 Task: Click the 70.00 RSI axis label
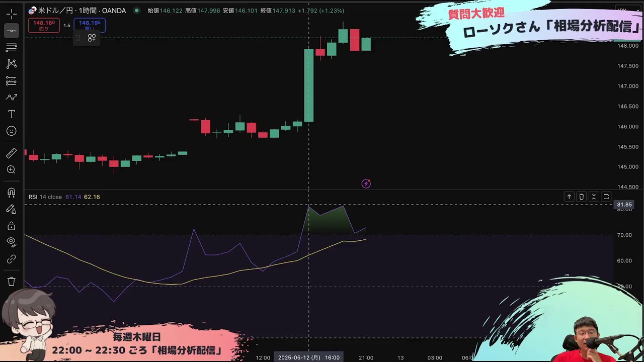coord(624,235)
